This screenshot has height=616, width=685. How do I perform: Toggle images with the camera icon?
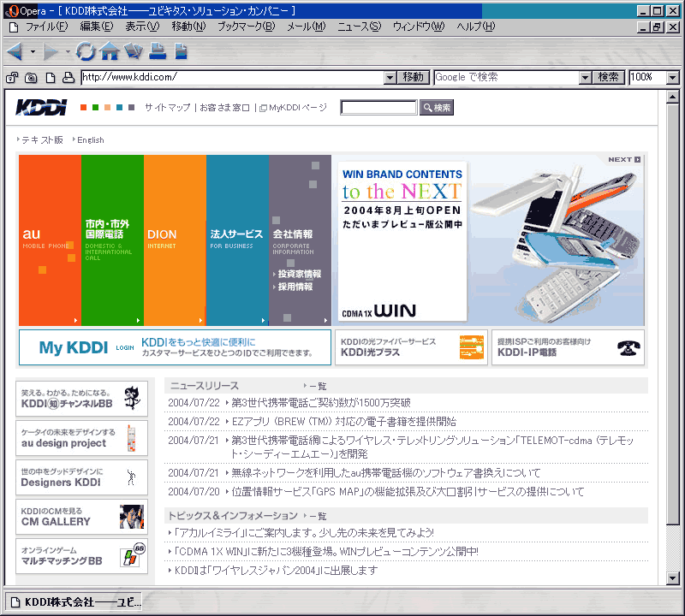pyautogui.click(x=31, y=78)
